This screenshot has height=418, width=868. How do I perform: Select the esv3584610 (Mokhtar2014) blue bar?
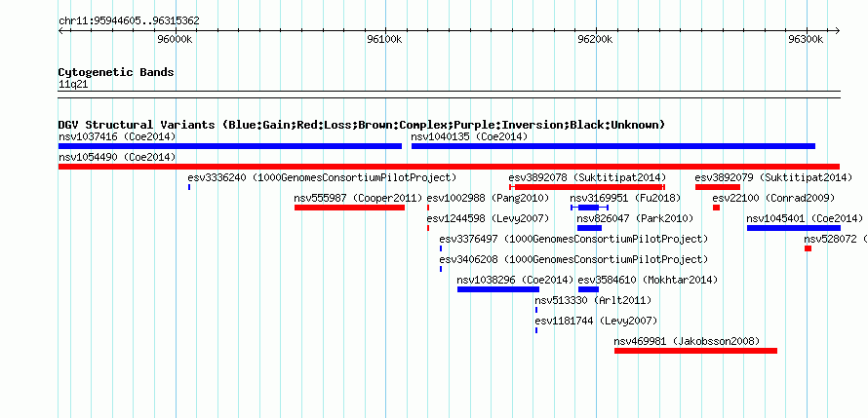tap(588, 289)
